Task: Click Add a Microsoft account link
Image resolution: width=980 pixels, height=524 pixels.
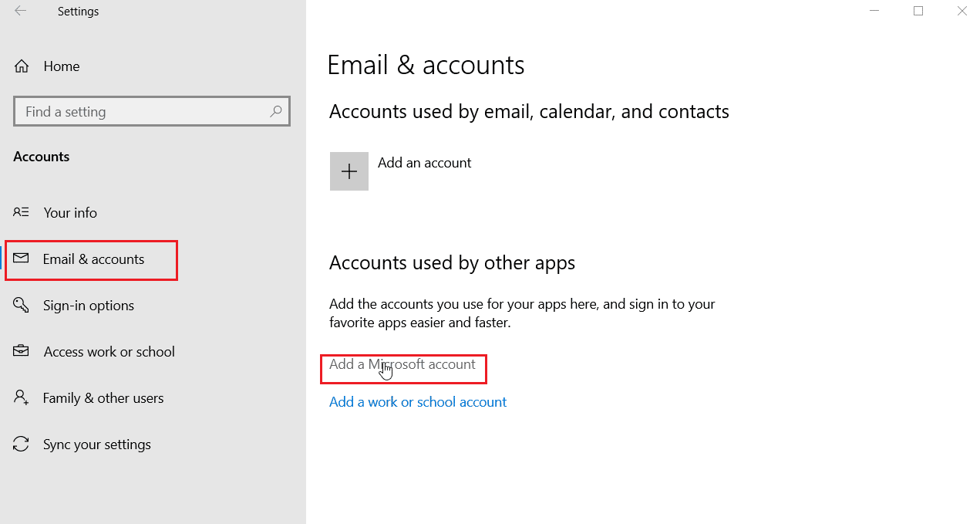Action: coord(402,364)
